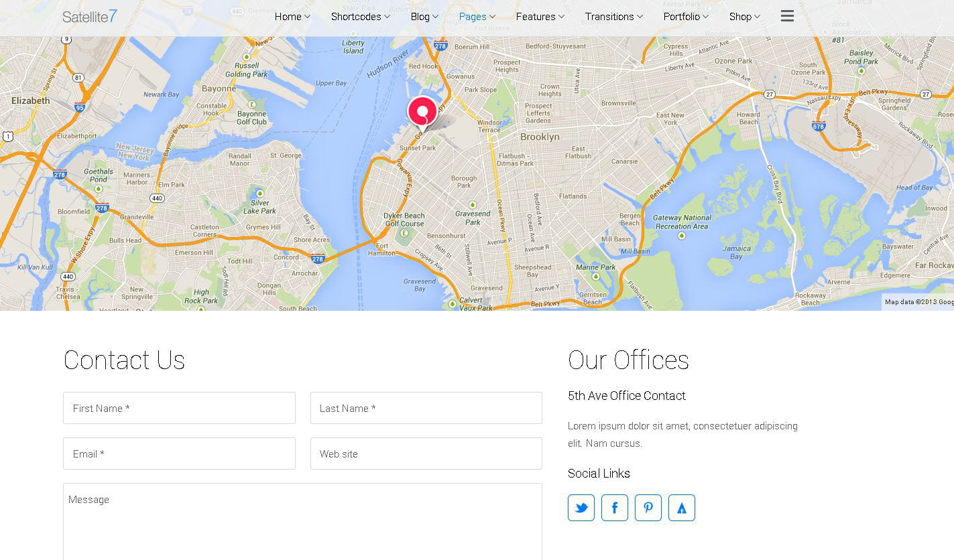Screen dimensions: 954x560
Task: Open the Transitions dropdown menu
Action: coord(614,17)
